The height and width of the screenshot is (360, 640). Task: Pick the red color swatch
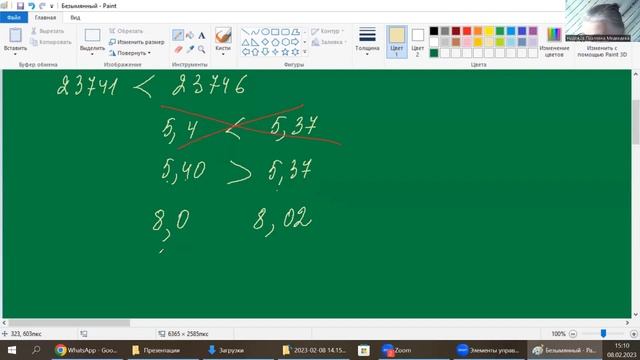(x=467, y=31)
